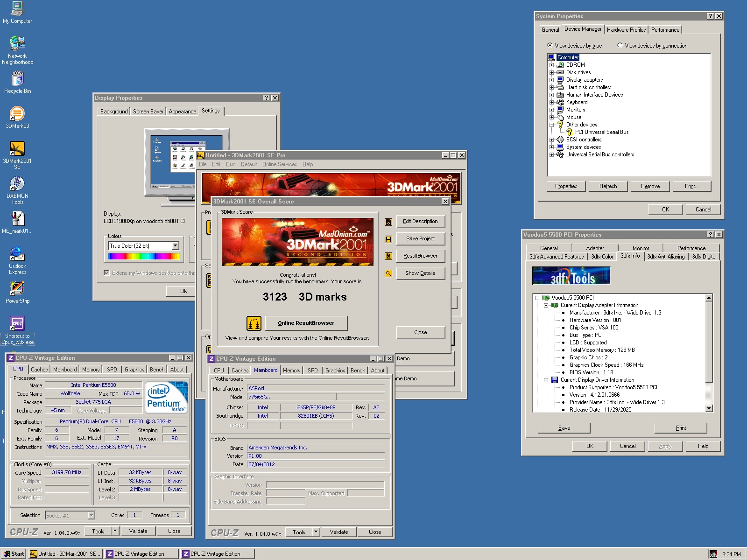Click the color spectrum bar in Display Properties

coord(144,256)
